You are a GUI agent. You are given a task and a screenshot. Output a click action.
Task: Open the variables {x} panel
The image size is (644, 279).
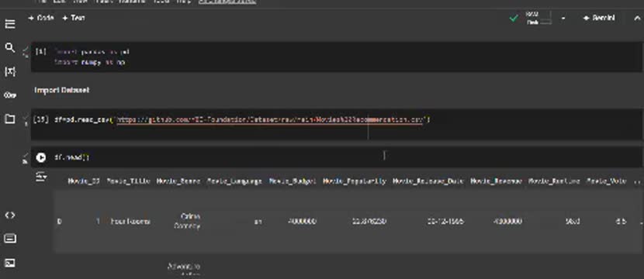10,71
